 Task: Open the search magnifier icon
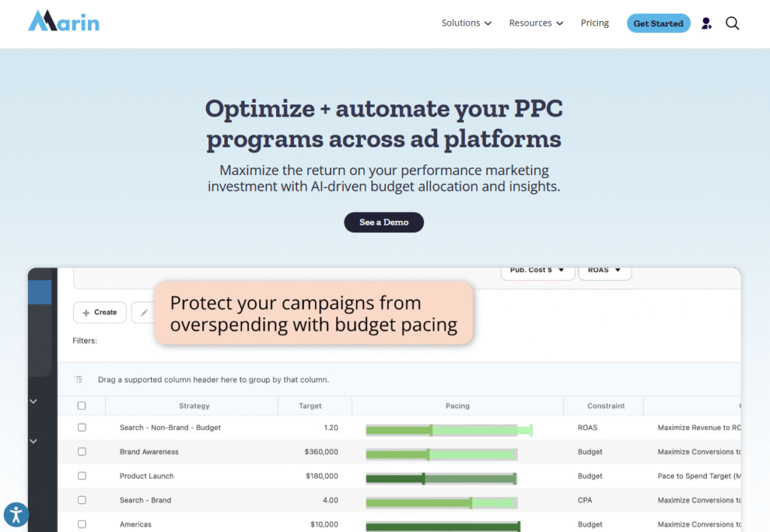(732, 23)
